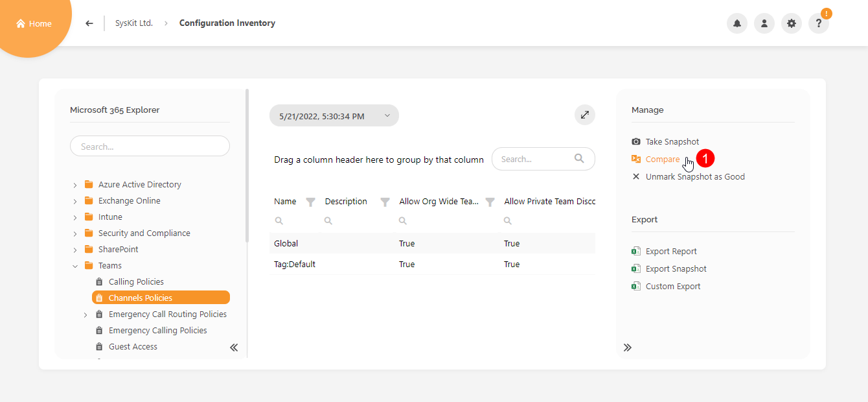Collapse the Teams folder

coord(75,266)
